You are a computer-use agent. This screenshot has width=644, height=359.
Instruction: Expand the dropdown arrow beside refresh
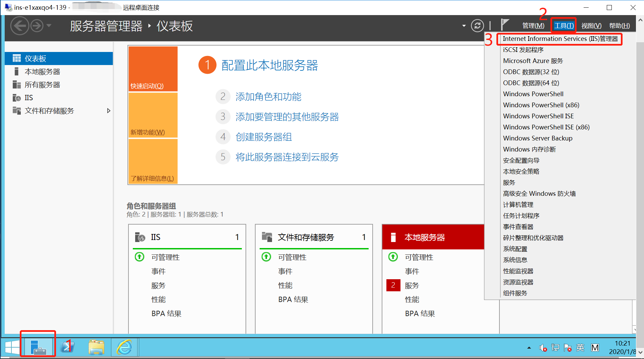464,26
